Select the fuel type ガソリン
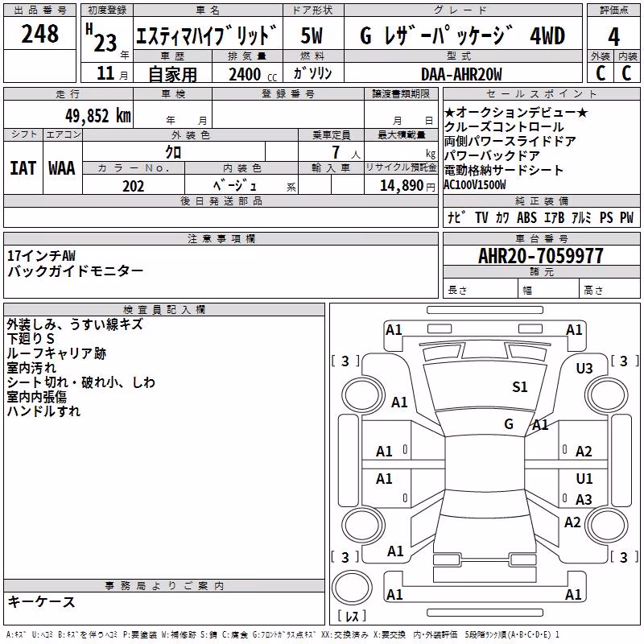This screenshot has width=644, height=644. click(x=312, y=73)
